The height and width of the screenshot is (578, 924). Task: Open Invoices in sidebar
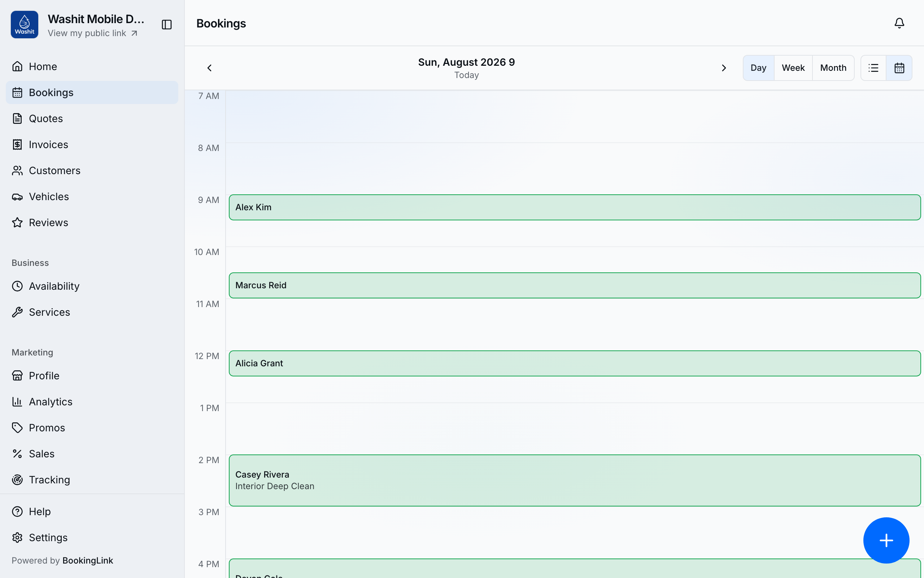pos(92,144)
